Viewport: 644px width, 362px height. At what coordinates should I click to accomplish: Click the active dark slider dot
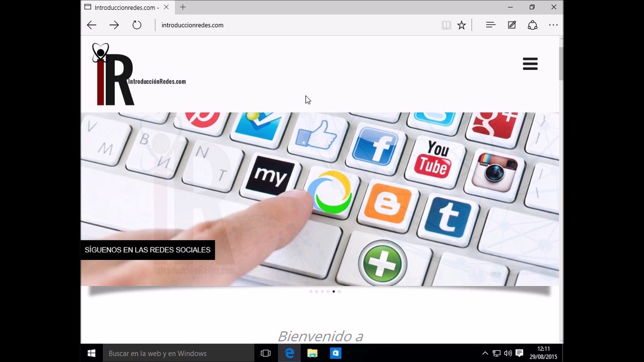coord(334,292)
